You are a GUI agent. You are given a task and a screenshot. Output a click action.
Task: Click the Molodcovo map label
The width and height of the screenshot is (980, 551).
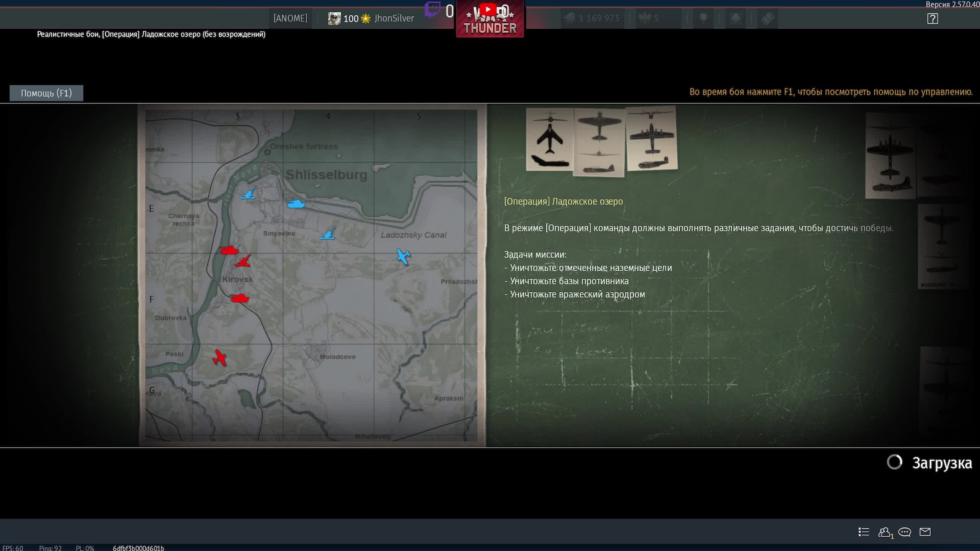pyautogui.click(x=338, y=357)
